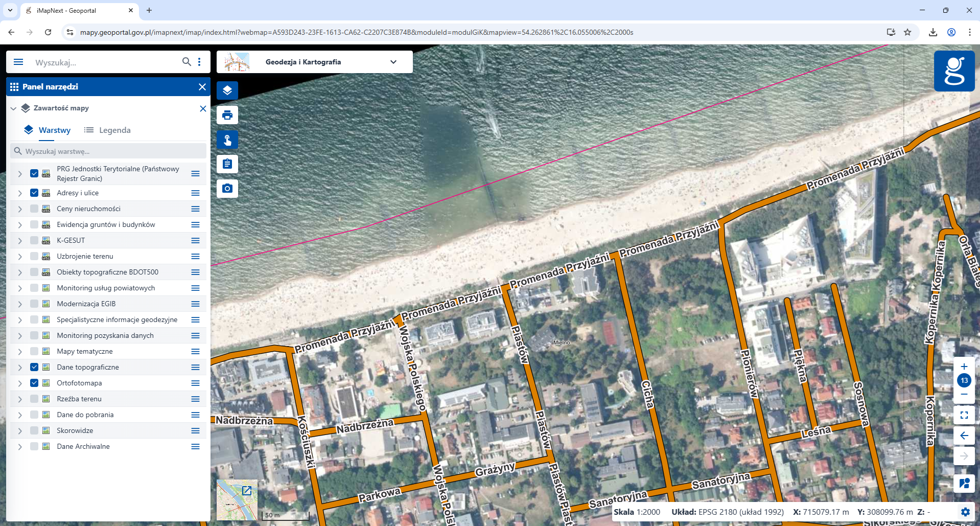Viewport: 980px width, 526px height.
Task: Click the camera screenshot icon
Action: pyautogui.click(x=227, y=189)
